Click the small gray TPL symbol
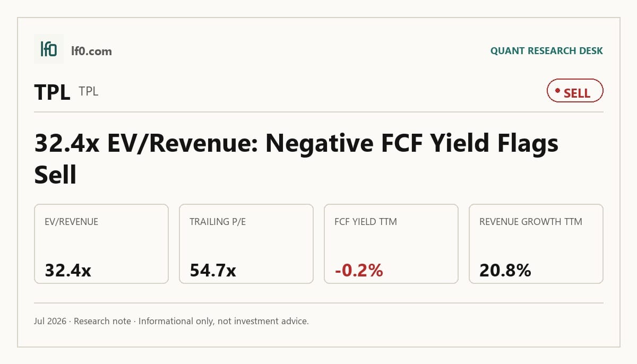637x364 pixels. point(89,91)
